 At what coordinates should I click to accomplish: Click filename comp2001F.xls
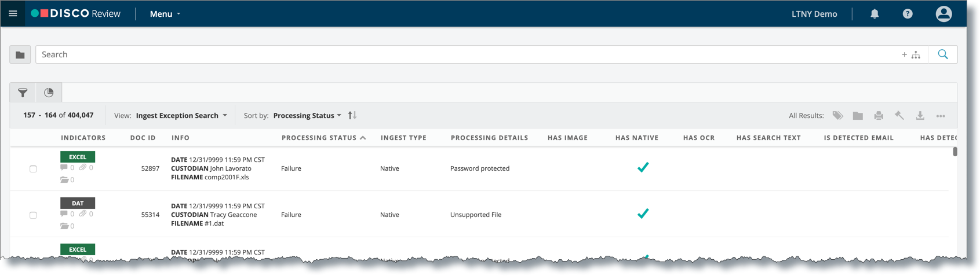coord(227,177)
